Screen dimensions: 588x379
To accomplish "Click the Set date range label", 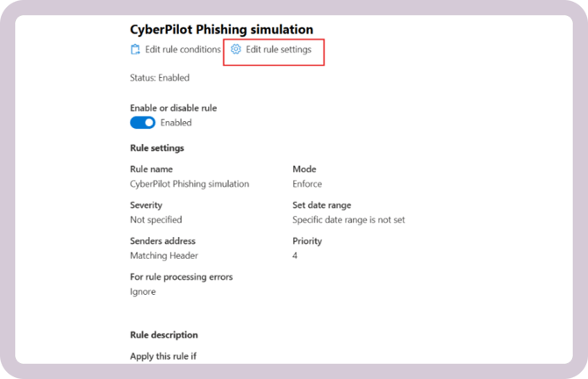I will tap(323, 205).
